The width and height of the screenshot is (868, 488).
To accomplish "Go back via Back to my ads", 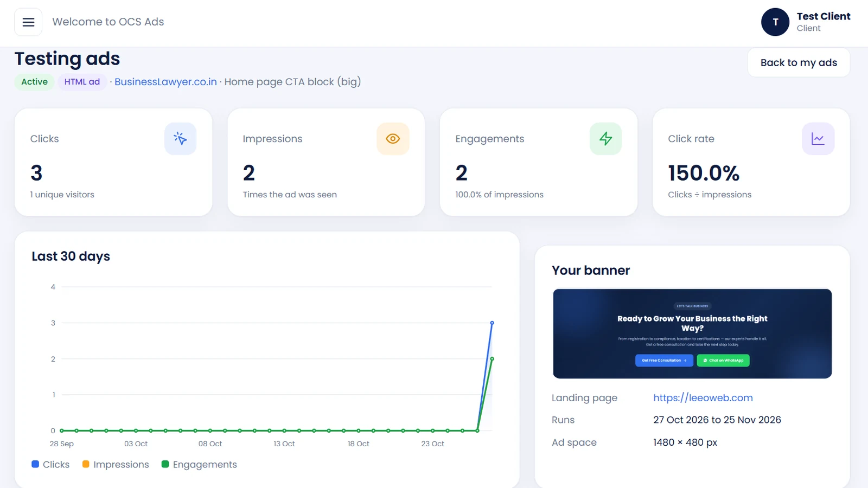I will pos(799,62).
